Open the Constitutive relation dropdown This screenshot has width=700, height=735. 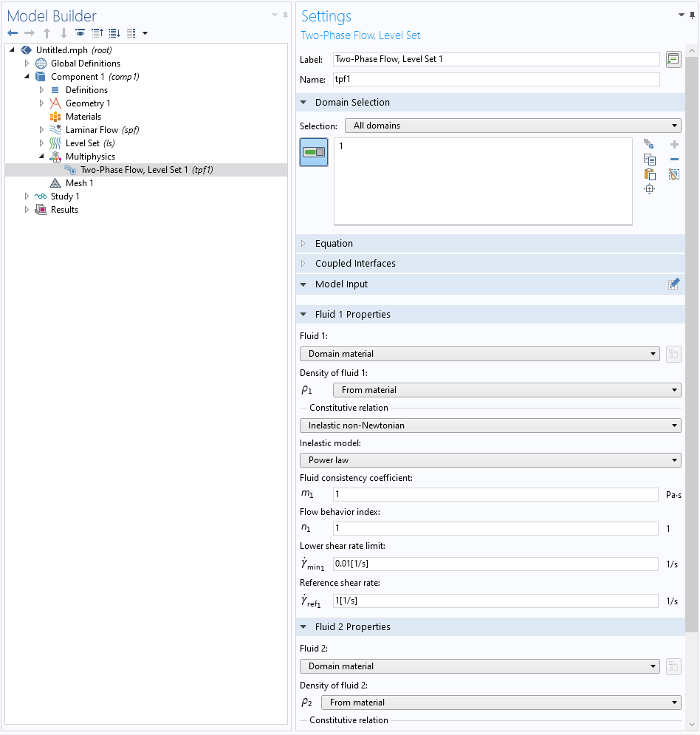[x=490, y=425]
